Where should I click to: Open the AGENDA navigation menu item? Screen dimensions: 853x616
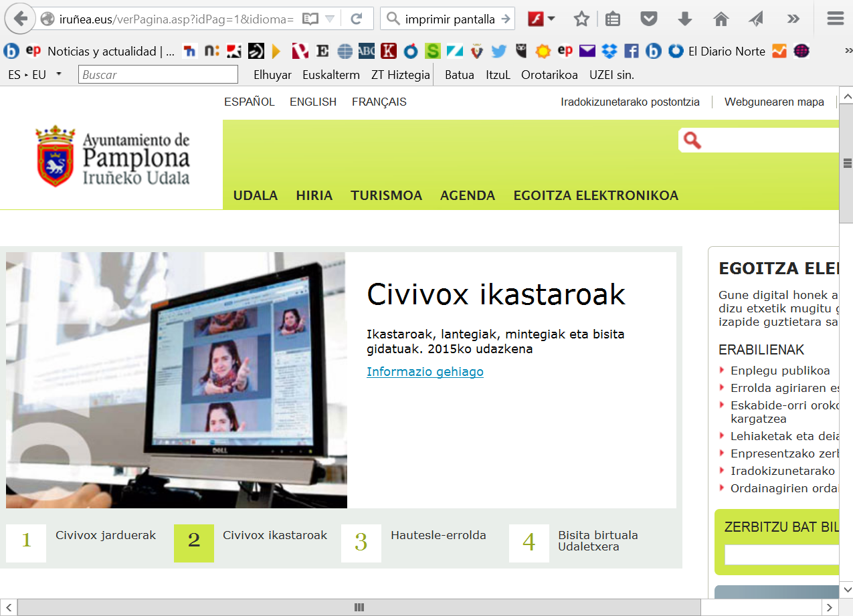467,195
